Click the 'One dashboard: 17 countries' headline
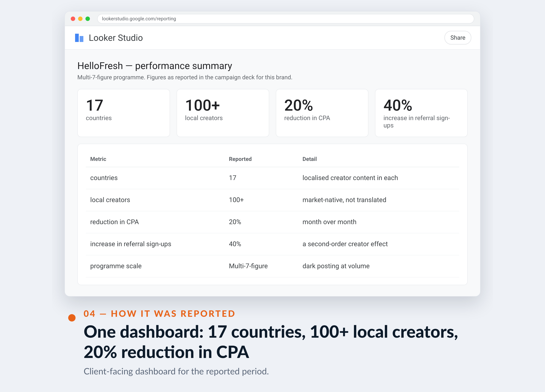545x392 pixels. pos(271,342)
